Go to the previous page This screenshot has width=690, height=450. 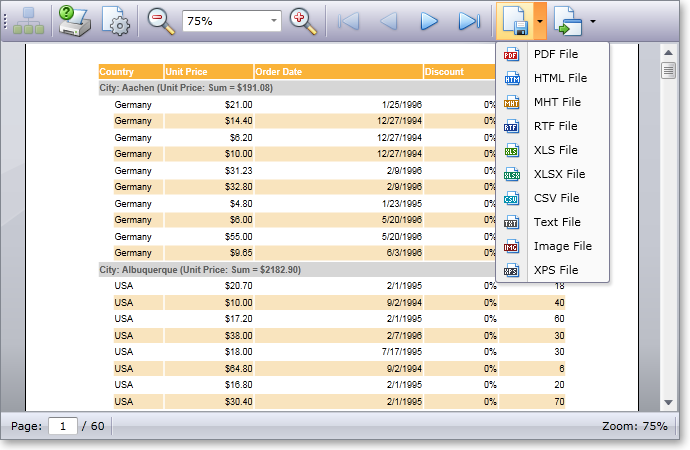coord(389,20)
